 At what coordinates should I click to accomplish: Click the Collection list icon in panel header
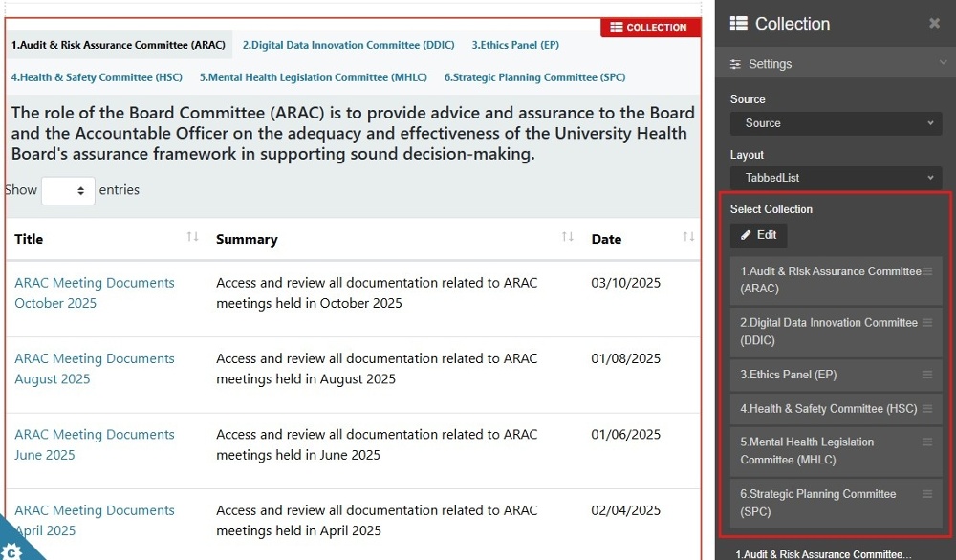click(738, 23)
